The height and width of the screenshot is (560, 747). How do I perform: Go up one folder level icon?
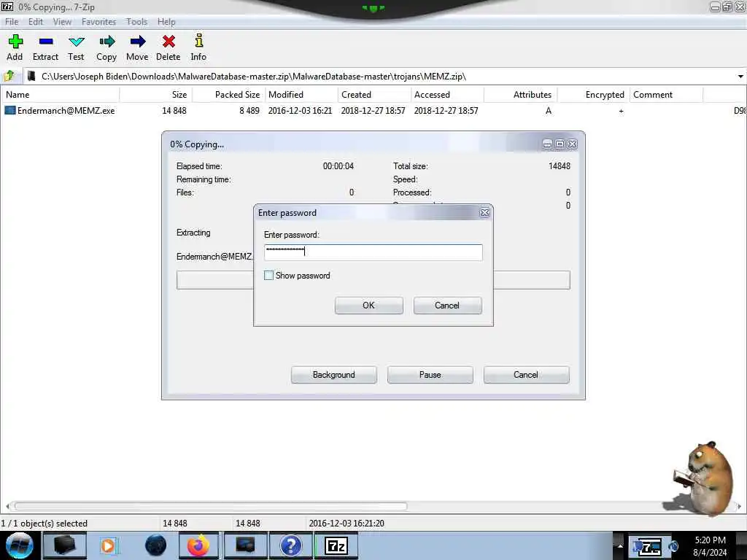tap(9, 76)
